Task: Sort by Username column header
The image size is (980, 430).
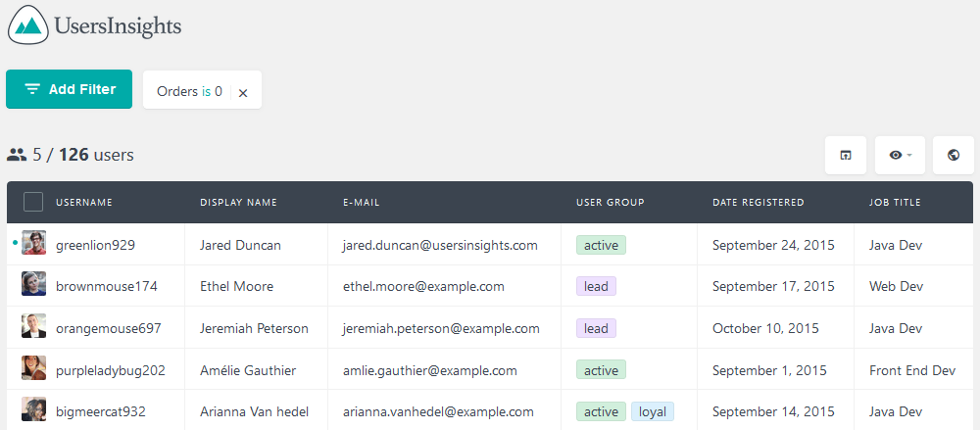Action: (x=84, y=203)
